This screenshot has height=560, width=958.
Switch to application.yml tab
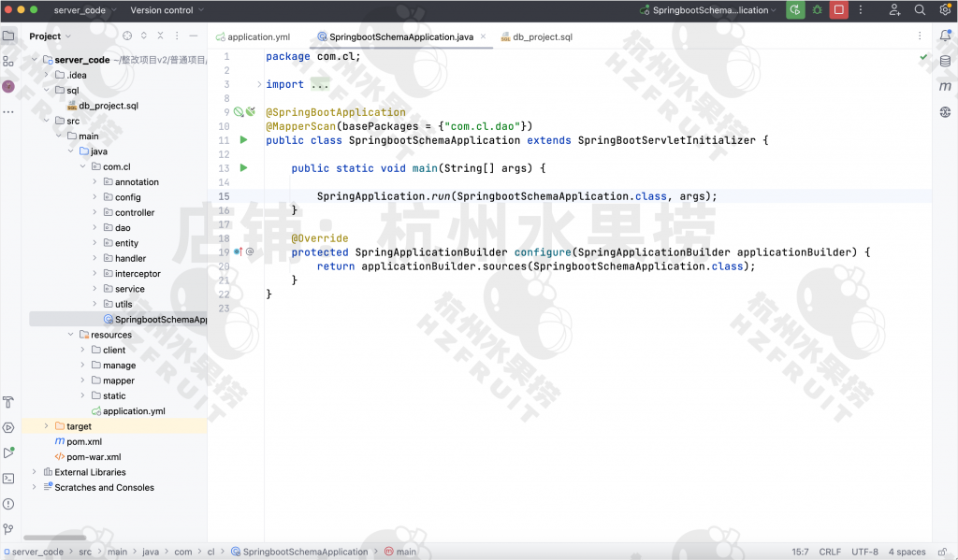[258, 37]
